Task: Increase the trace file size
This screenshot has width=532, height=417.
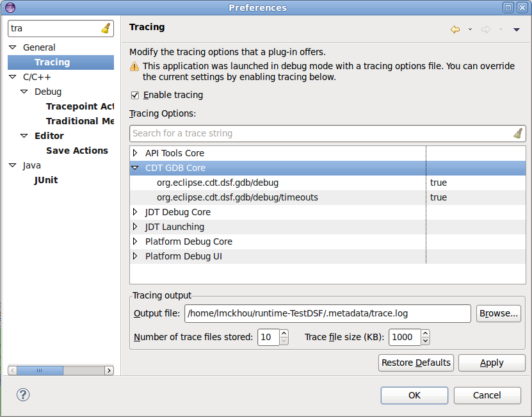Action: click(426, 333)
